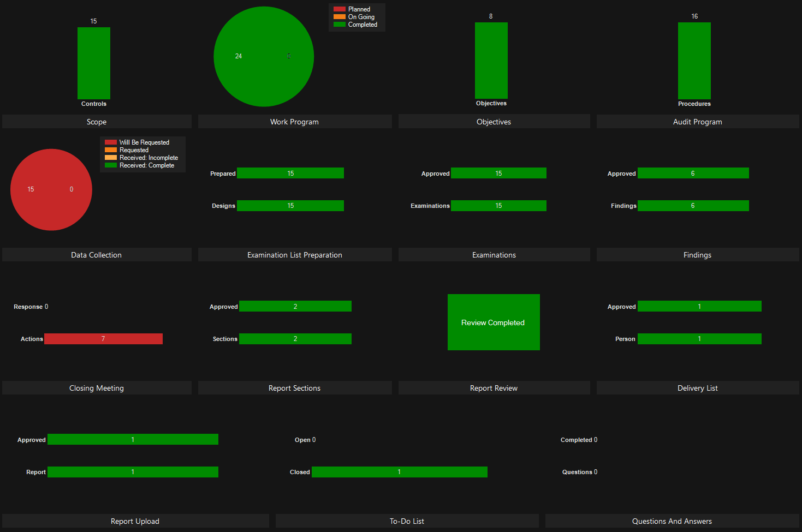Open the Scope panel header
This screenshot has width=802, height=532.
97,122
